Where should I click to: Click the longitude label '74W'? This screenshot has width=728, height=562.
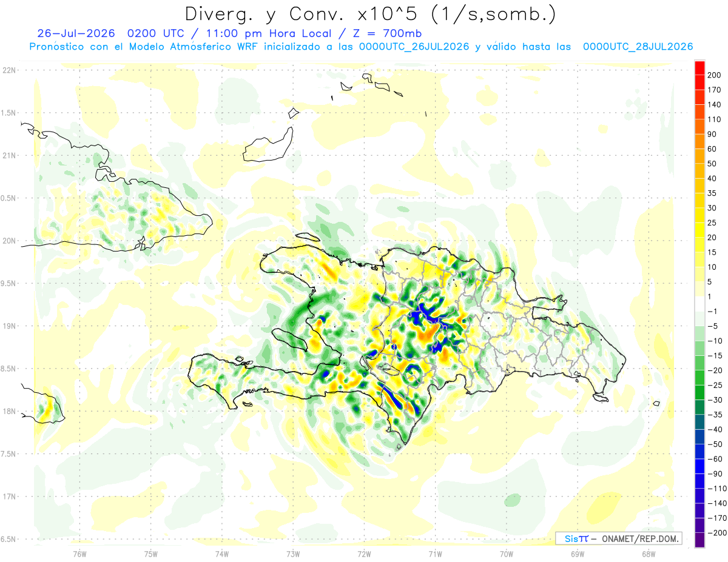(221, 554)
